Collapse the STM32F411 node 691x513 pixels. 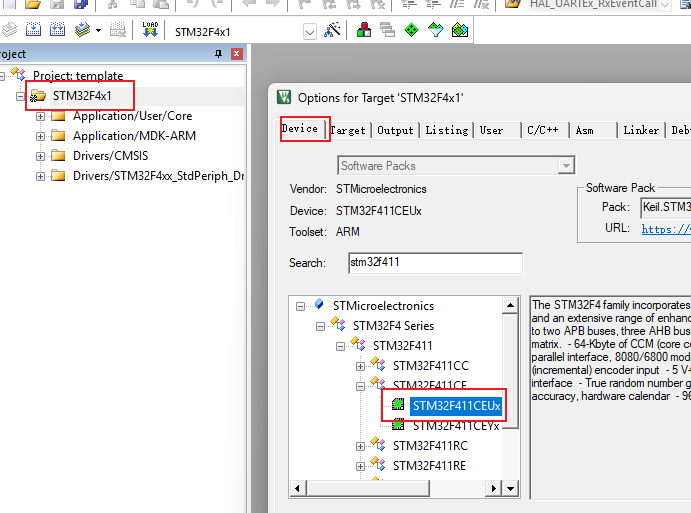(x=340, y=346)
